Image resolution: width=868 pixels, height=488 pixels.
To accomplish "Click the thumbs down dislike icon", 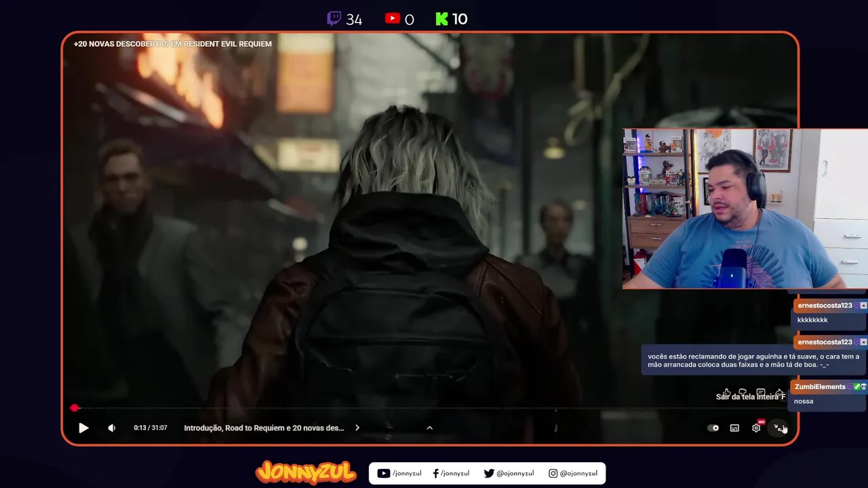I will click(743, 392).
